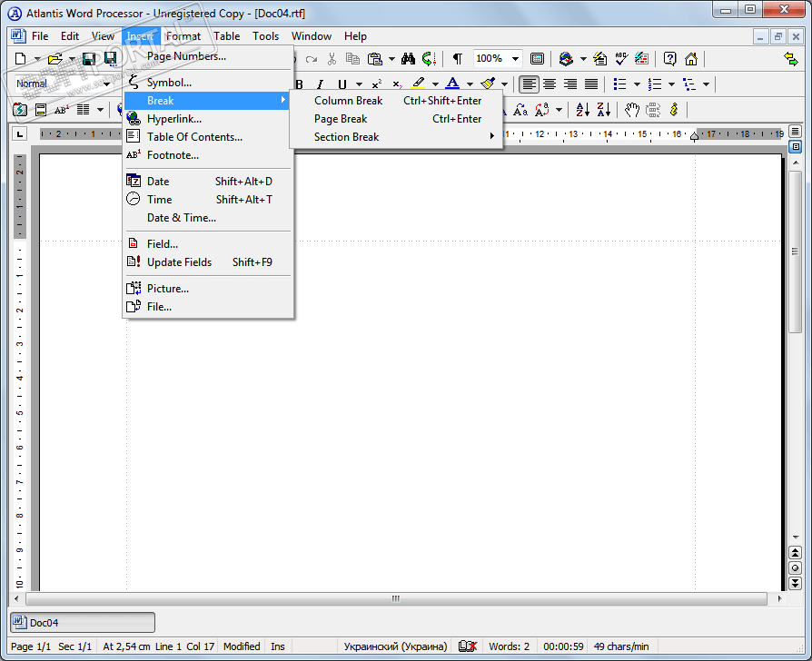Screen dimensions: 812x661
Task: Click the Ins mode status indicator
Action: (278, 646)
